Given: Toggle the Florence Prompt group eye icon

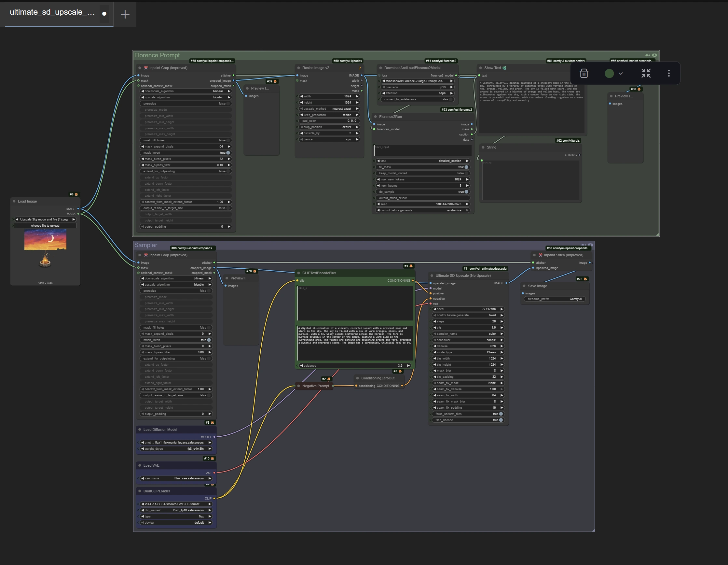Looking at the screenshot, I should click(655, 55).
